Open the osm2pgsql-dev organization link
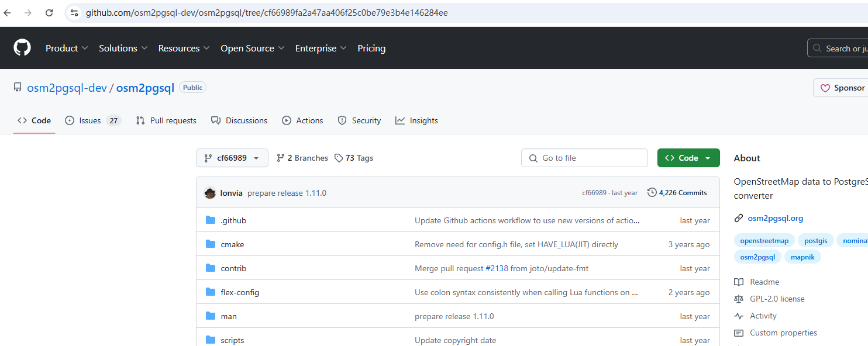Viewport: 868px width, 346px height. [x=67, y=88]
